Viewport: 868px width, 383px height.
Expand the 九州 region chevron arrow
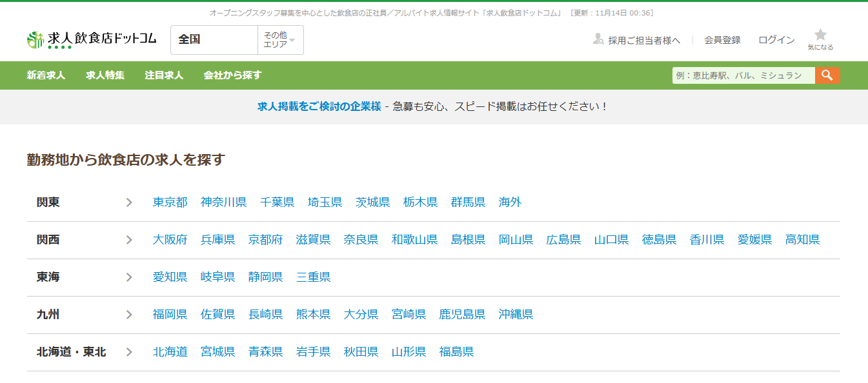[x=129, y=315]
